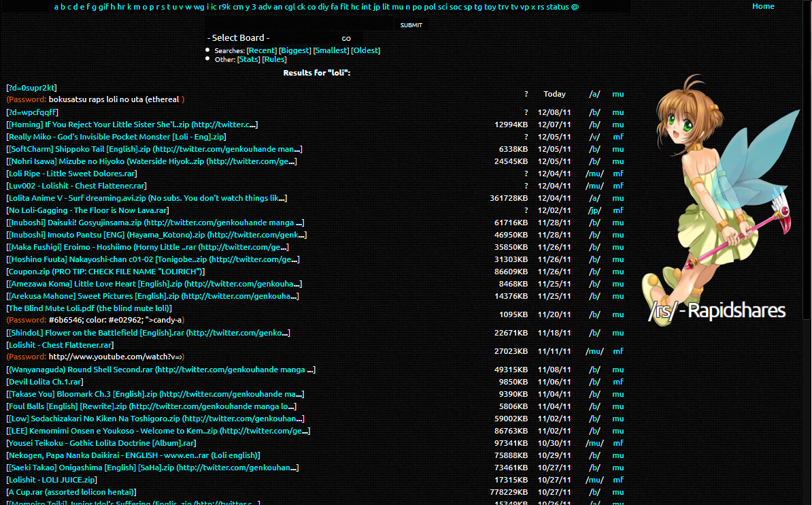
Task: Open the Stats link
Action: pos(249,59)
